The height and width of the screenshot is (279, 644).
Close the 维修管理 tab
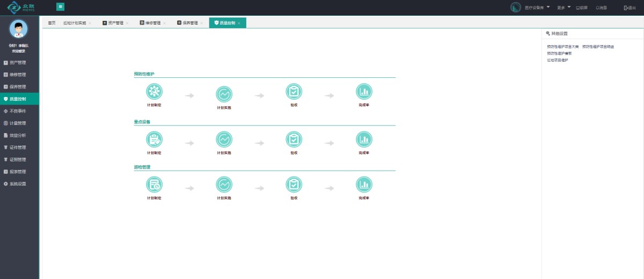(164, 23)
